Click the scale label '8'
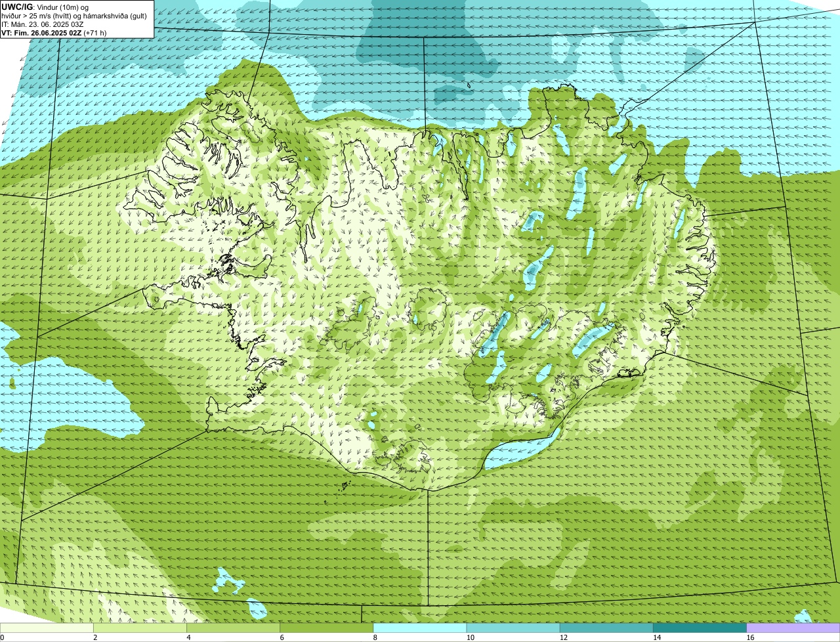The image size is (840, 642). pyautogui.click(x=375, y=637)
